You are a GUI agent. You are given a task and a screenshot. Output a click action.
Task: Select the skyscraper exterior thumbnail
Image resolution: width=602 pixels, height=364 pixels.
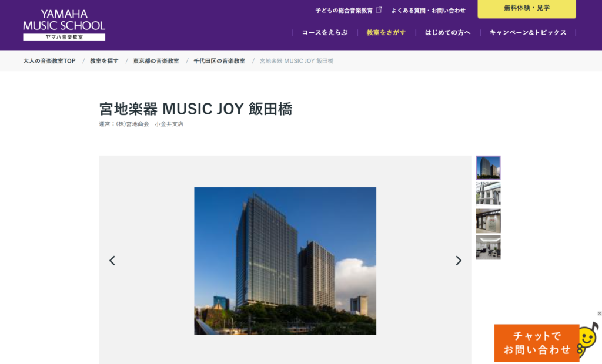[x=489, y=168]
